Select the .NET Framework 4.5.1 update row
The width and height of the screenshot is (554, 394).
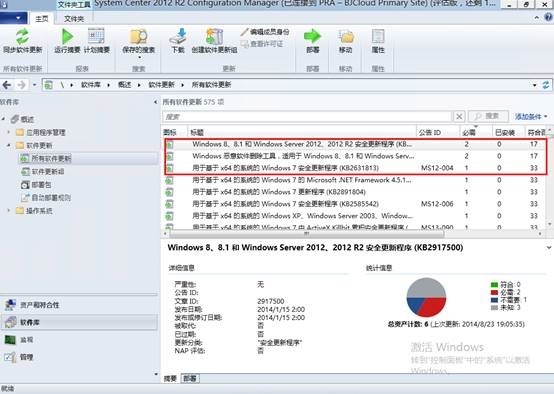click(x=355, y=180)
